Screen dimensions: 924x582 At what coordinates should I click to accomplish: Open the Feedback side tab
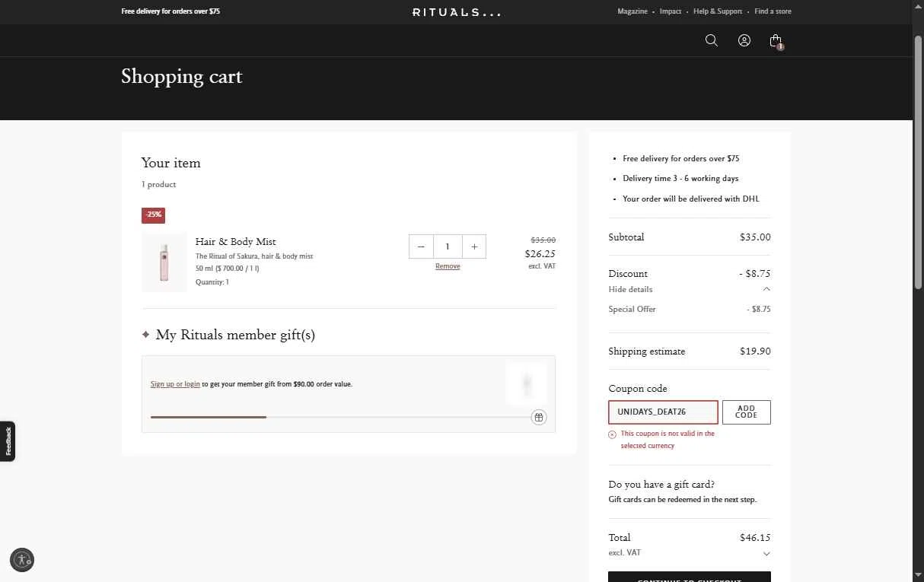(x=8, y=441)
